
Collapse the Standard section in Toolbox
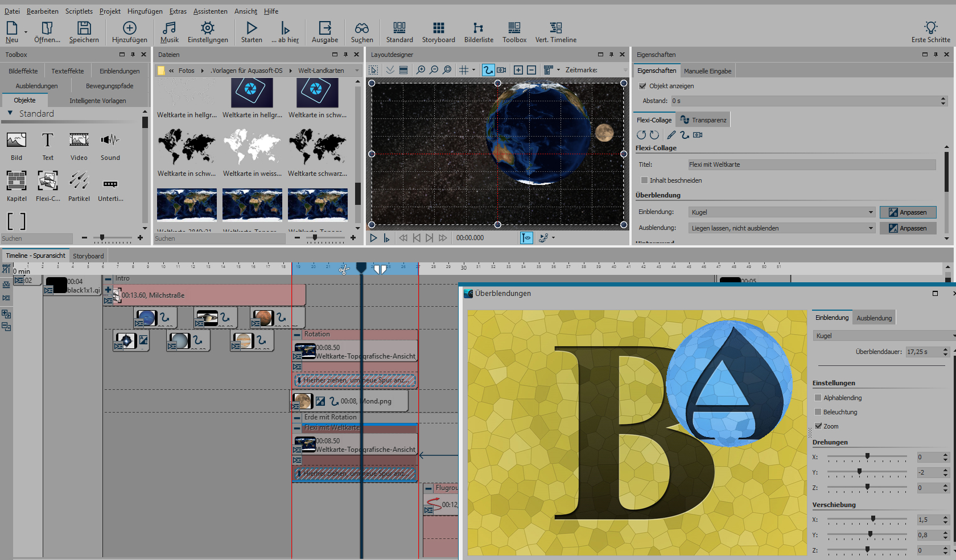10,114
